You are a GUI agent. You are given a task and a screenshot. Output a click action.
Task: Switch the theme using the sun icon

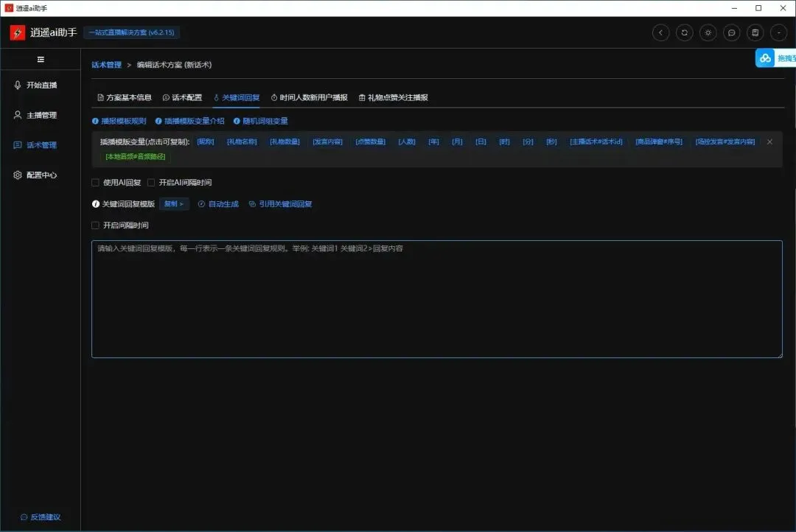click(x=708, y=32)
